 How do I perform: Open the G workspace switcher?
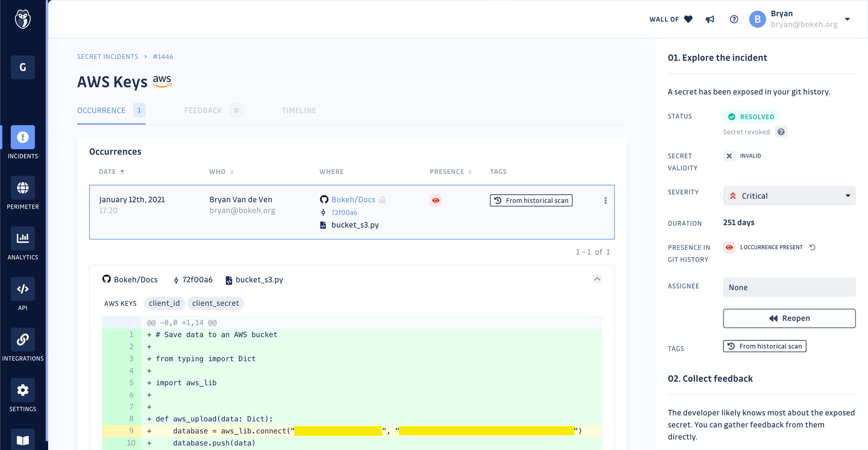pyautogui.click(x=23, y=67)
